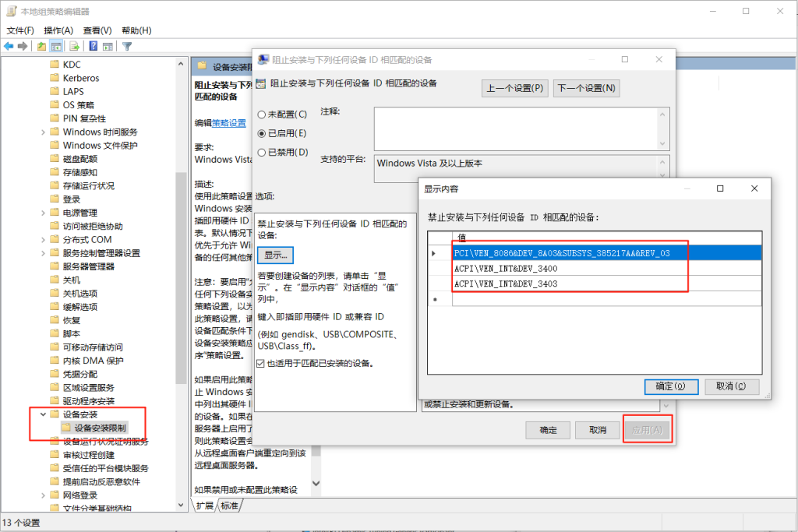Click the Back arrow toolbar icon
The width and height of the screenshot is (798, 532).
(9, 46)
